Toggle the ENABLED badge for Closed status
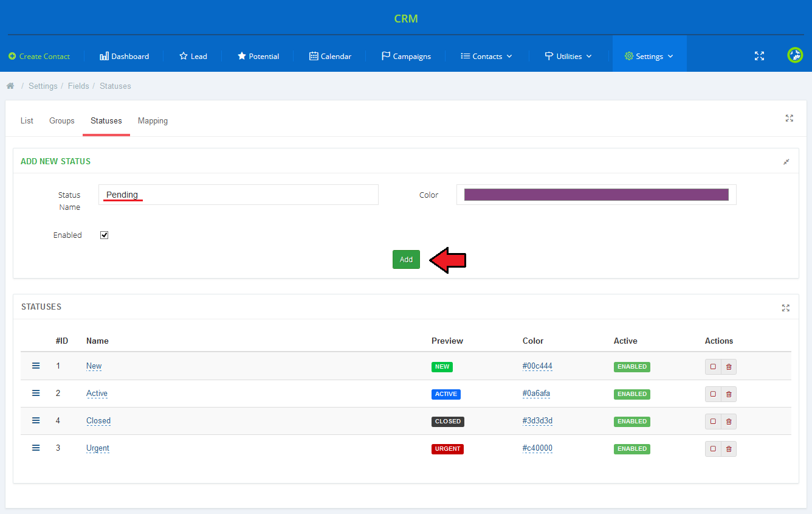 632,422
